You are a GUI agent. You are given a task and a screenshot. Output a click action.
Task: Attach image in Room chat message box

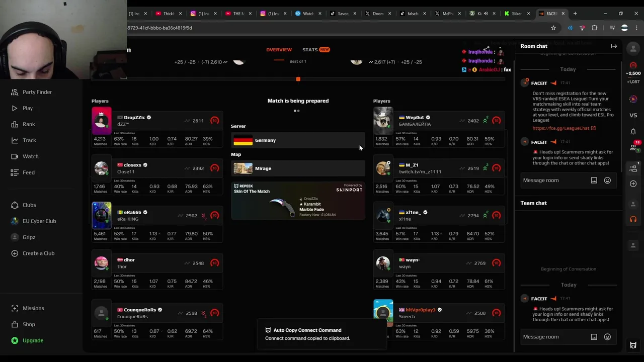point(594,180)
